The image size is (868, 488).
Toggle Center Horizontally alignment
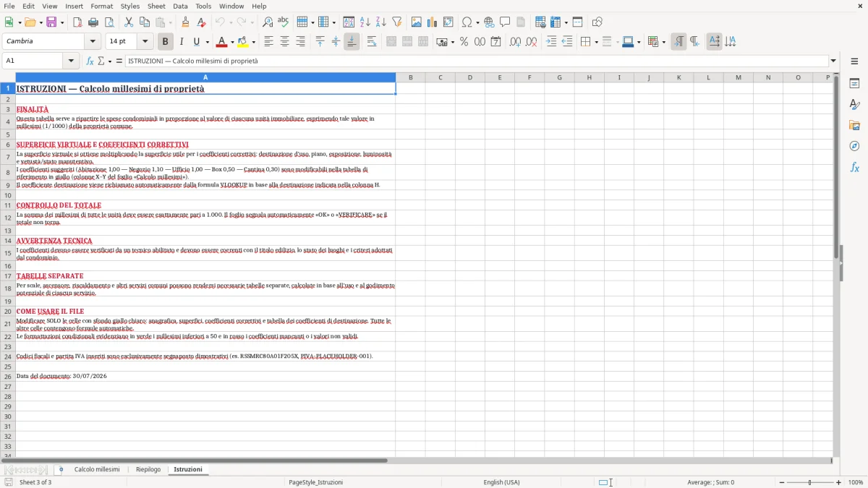284,42
